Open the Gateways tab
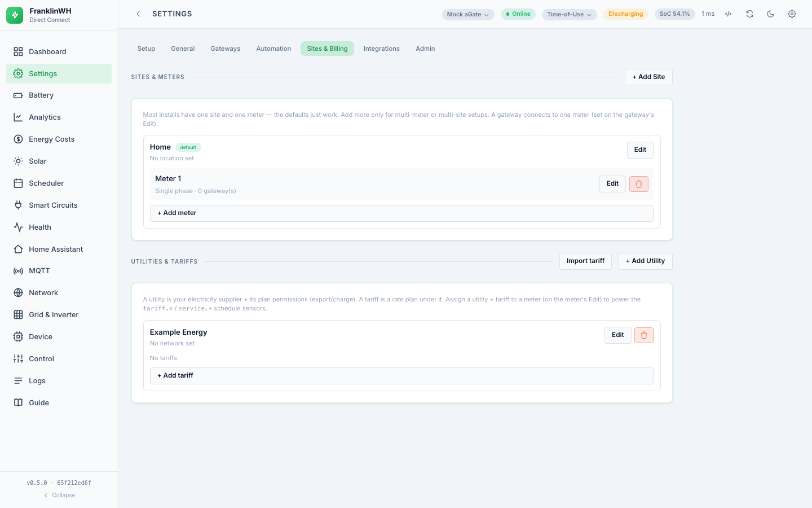Viewport: 812px width, 508px height. (x=226, y=49)
